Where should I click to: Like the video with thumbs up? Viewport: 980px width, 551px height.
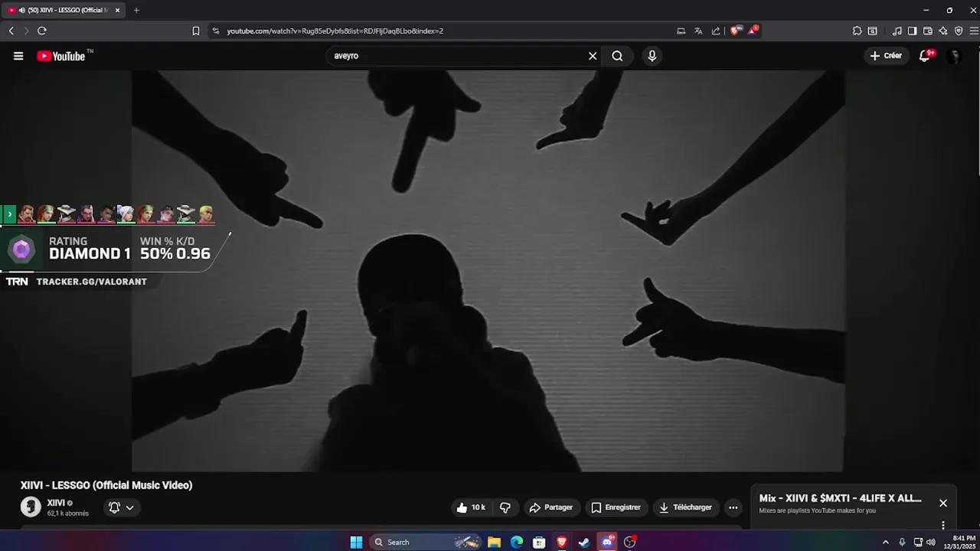click(471, 507)
